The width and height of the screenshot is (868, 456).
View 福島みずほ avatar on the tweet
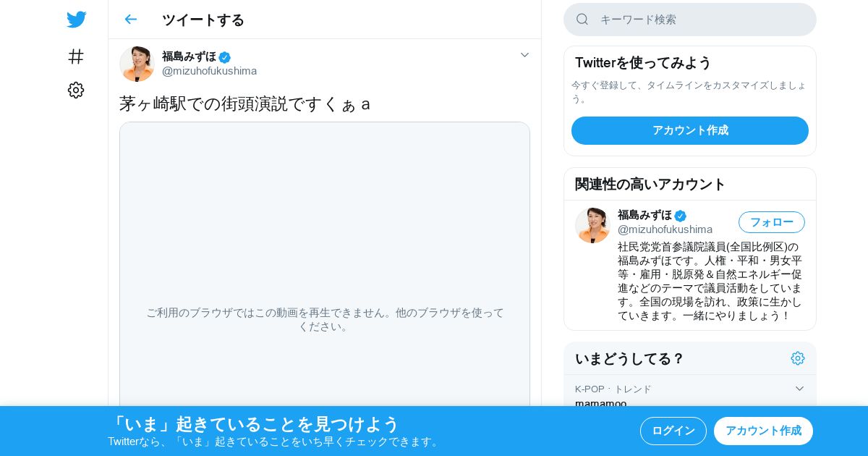coord(137,64)
